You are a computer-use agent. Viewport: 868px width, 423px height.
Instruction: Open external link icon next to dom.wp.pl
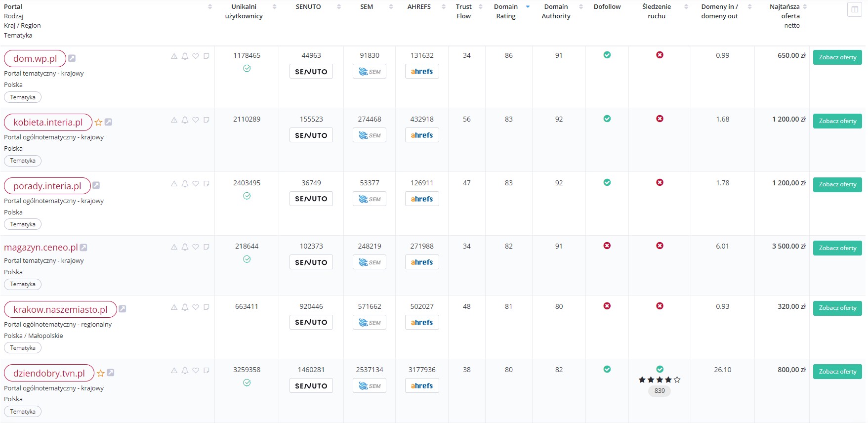coord(72,58)
